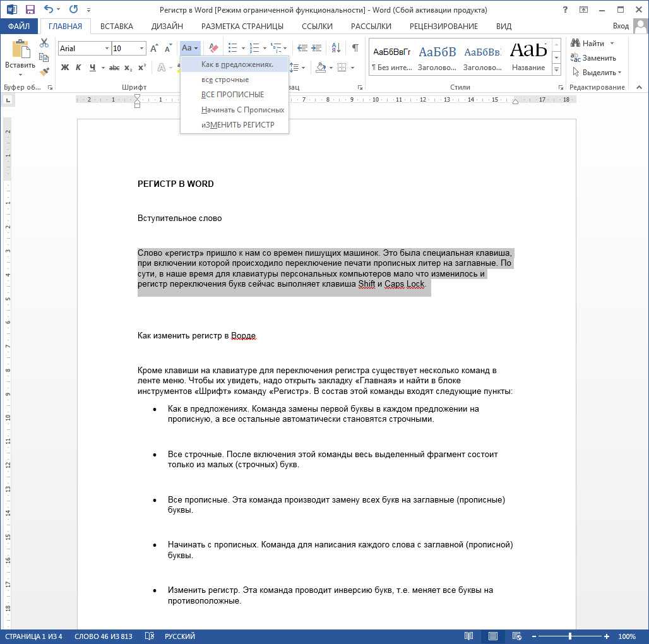This screenshot has height=644, width=649.
Task: Open the Arial font name dropdown
Action: (x=106, y=49)
